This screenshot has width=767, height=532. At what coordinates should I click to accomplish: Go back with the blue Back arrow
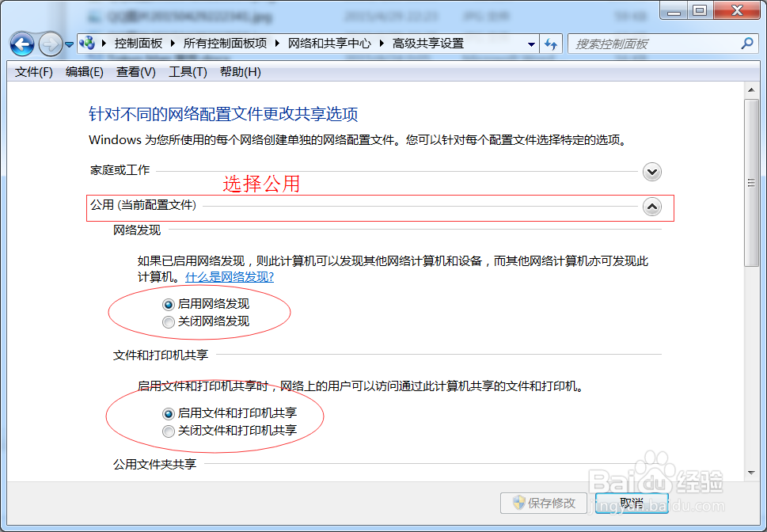[x=22, y=44]
